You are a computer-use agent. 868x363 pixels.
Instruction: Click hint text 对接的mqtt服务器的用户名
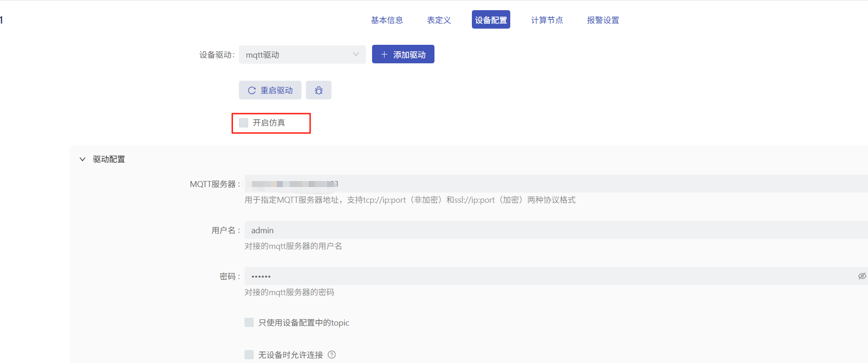(293, 246)
